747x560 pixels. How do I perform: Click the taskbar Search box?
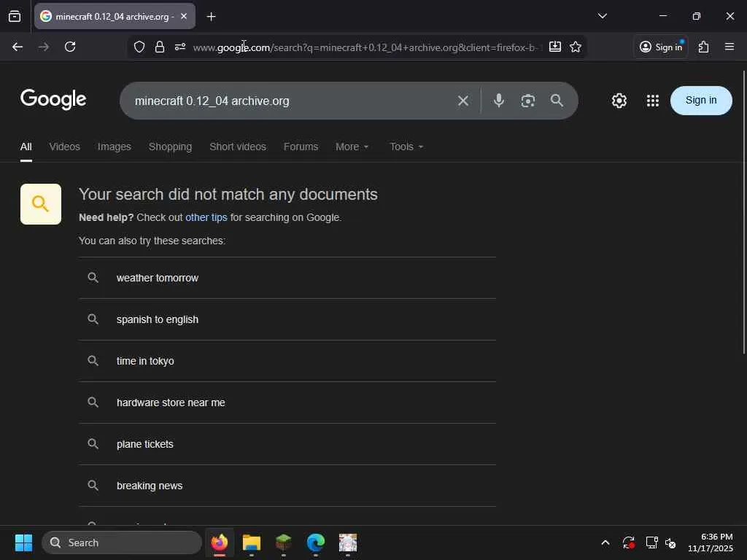pos(122,542)
